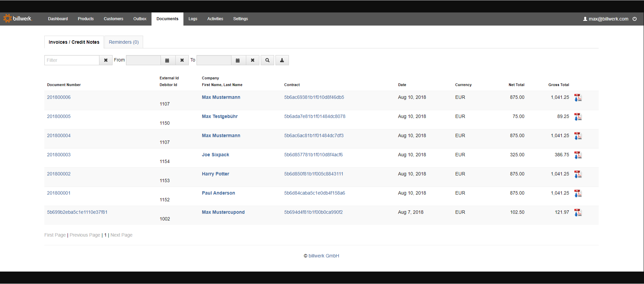Go to Next Page
Viewport: 644px width, 284px height.
[x=121, y=235]
